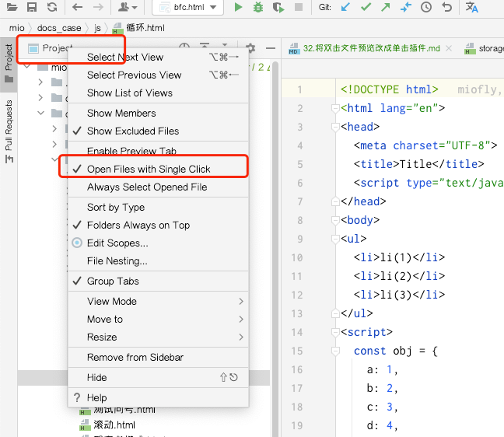Image resolution: width=504 pixels, height=437 pixels.
Task: Expand the View Mode submenu
Action: click(x=158, y=302)
